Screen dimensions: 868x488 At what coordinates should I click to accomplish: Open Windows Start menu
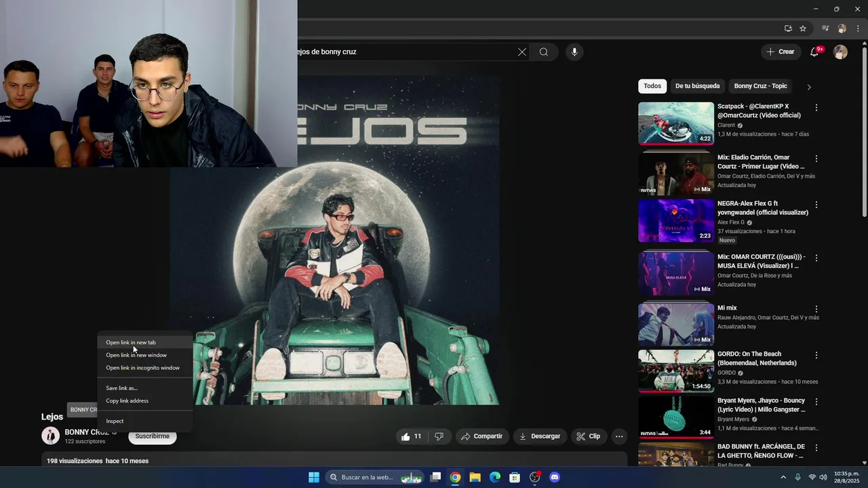pos(314,477)
